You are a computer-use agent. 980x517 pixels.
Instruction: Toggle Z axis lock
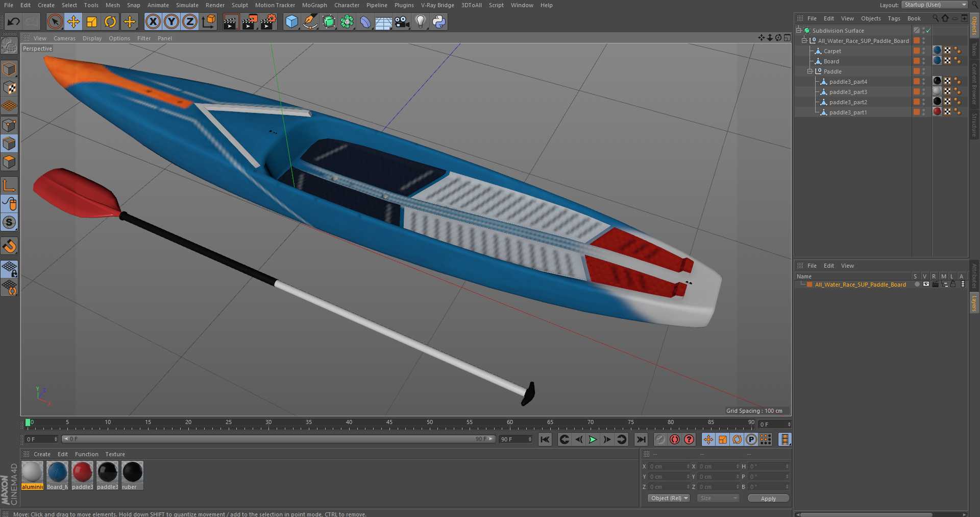click(190, 21)
